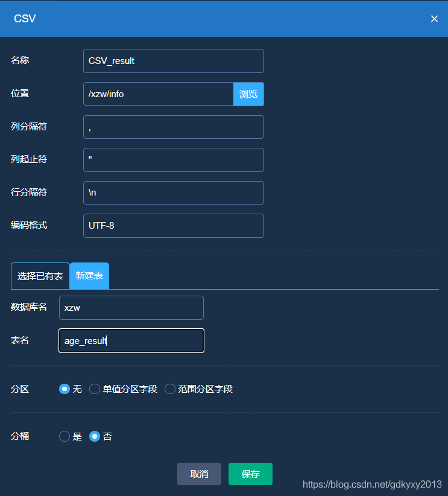The width and height of the screenshot is (448, 496).
Task: Switch to the 新建表 tab
Action: pos(89,276)
